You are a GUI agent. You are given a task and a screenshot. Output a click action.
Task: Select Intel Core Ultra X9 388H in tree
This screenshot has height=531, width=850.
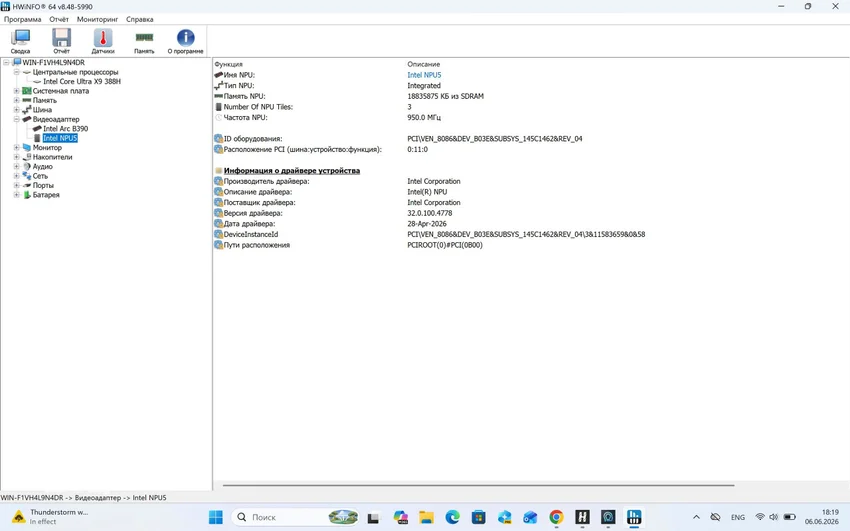(x=82, y=81)
